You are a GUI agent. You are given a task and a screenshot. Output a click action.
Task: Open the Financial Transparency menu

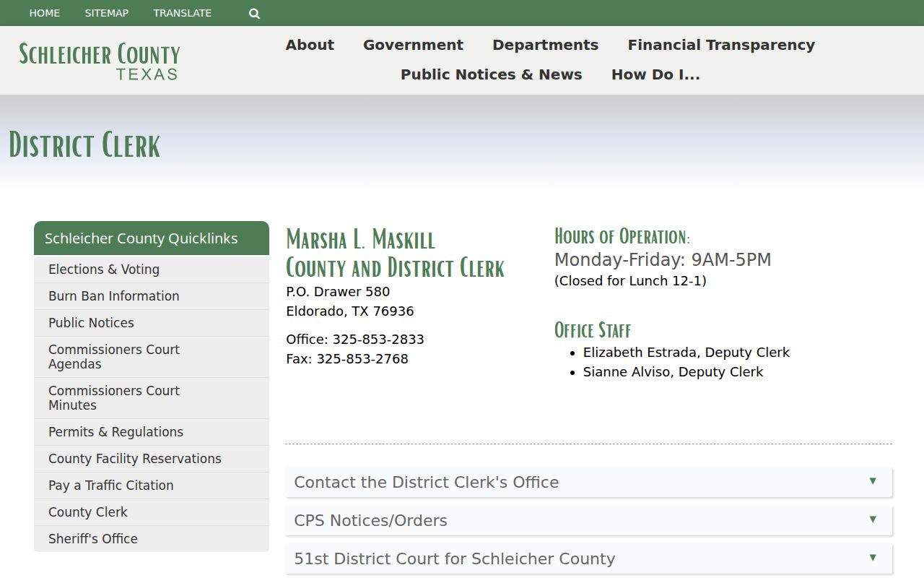721,45
